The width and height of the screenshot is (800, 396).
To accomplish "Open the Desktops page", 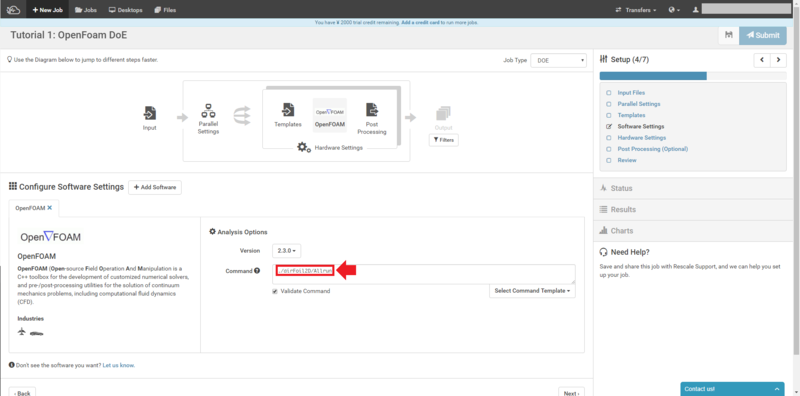I will pos(126,10).
